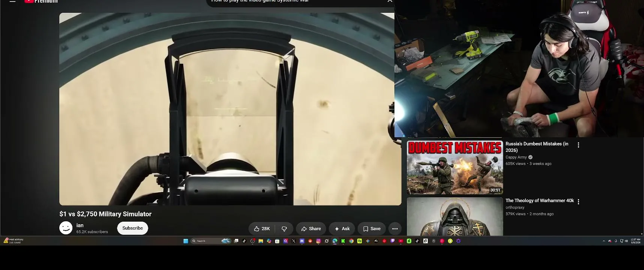
Task: Open Task View on the taskbar
Action: pos(236,241)
